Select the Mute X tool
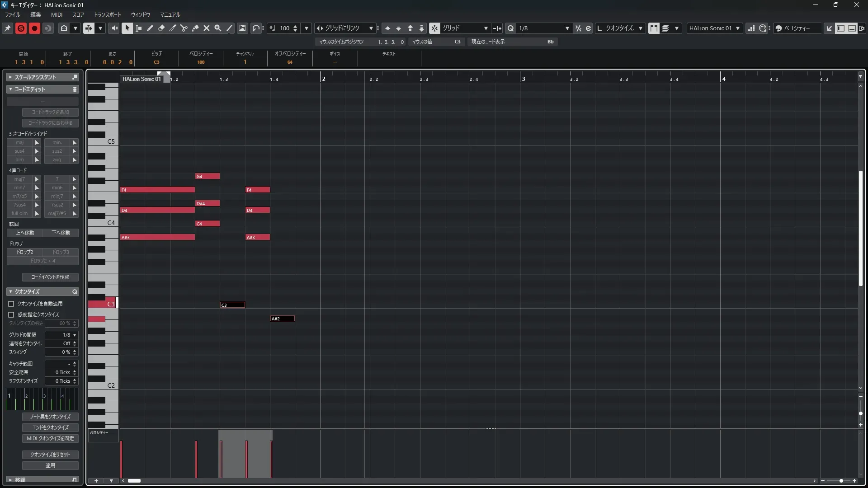Viewport: 868px width, 488px height. point(207,28)
